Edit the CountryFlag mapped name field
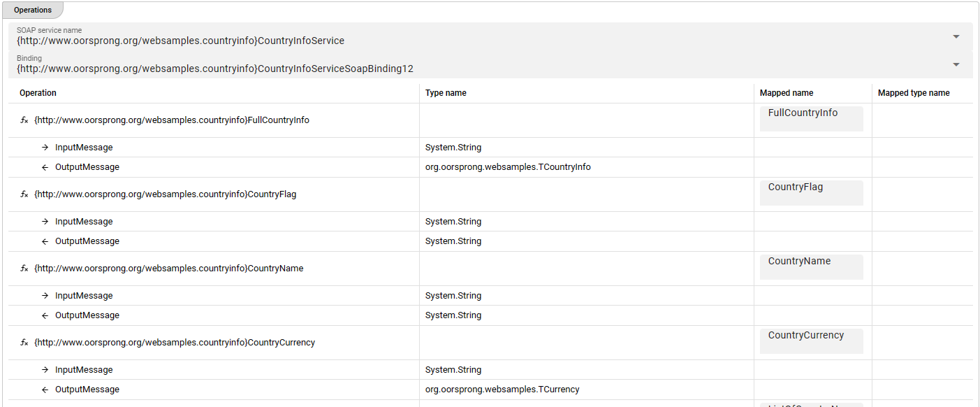Screen dimensions: 980x407 pos(811,193)
